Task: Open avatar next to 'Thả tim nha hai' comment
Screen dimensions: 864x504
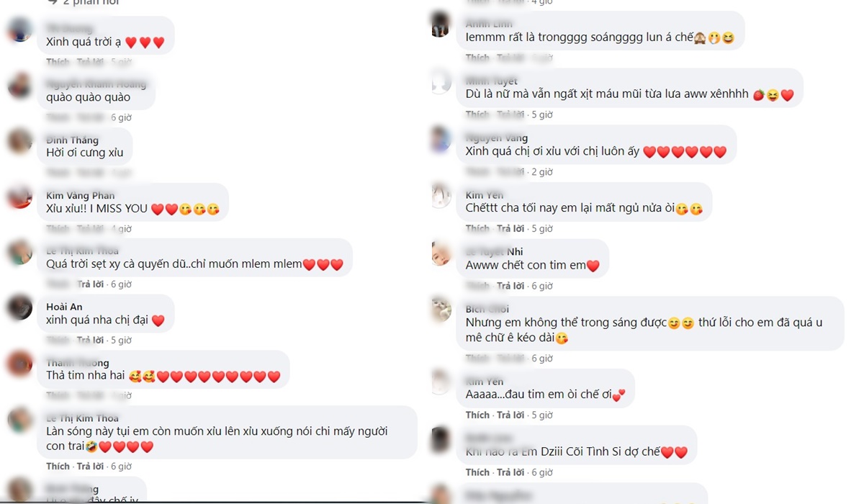Action: pos(20,364)
